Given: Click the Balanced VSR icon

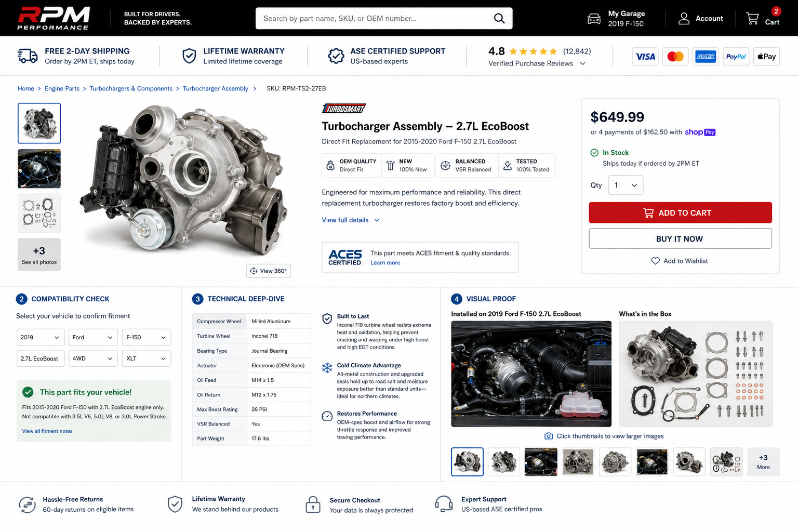Looking at the screenshot, I should pos(445,166).
